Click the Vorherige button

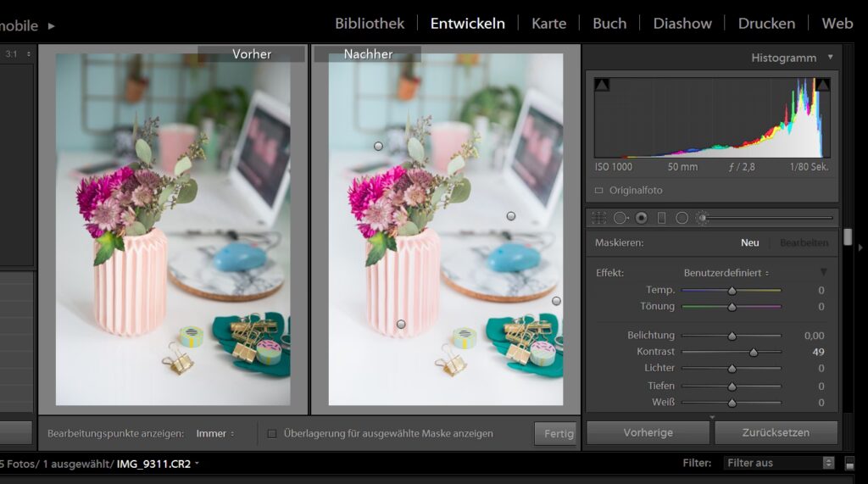click(648, 432)
